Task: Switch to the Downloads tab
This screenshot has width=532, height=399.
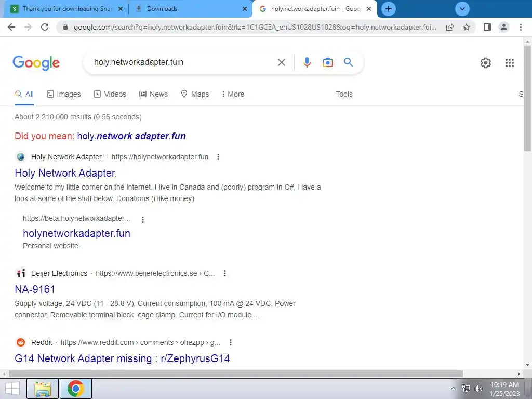Action: coord(190,9)
